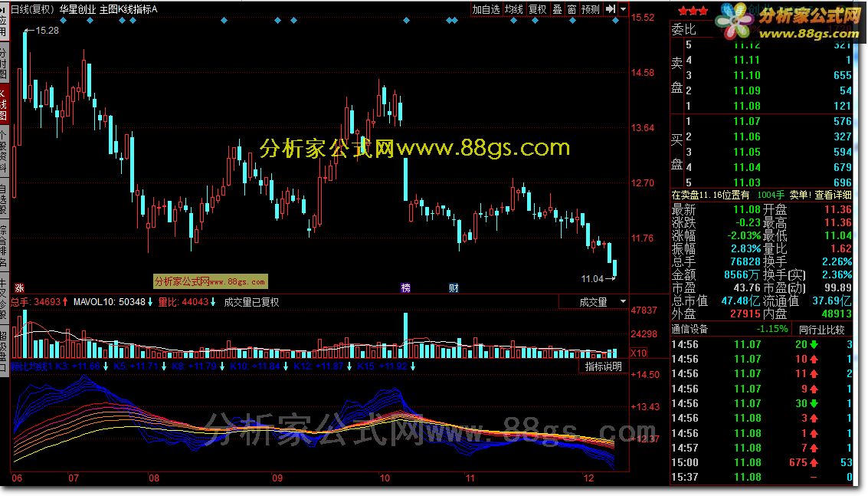Click the 涨幅 -2.03% value
868x496 pixels.
(x=743, y=235)
